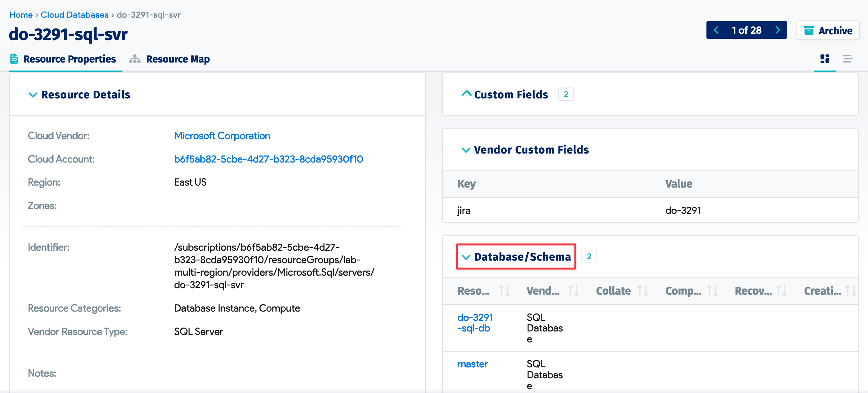Toggle sorting on the Resource column
The height and width of the screenshot is (393, 868).
click(504, 290)
